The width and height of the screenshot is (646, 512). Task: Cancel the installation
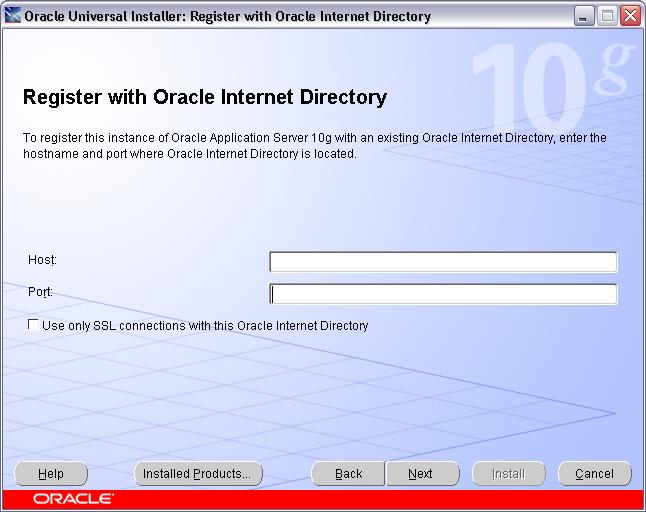(x=594, y=473)
